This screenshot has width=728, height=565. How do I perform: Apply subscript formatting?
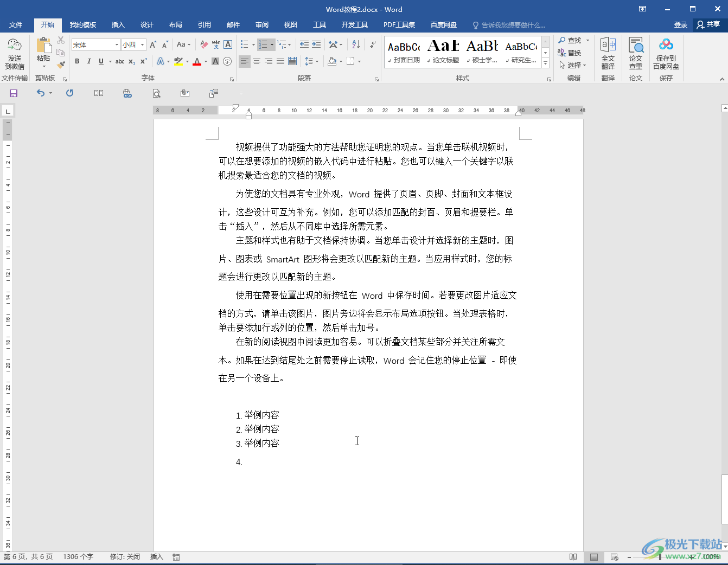[x=132, y=61]
